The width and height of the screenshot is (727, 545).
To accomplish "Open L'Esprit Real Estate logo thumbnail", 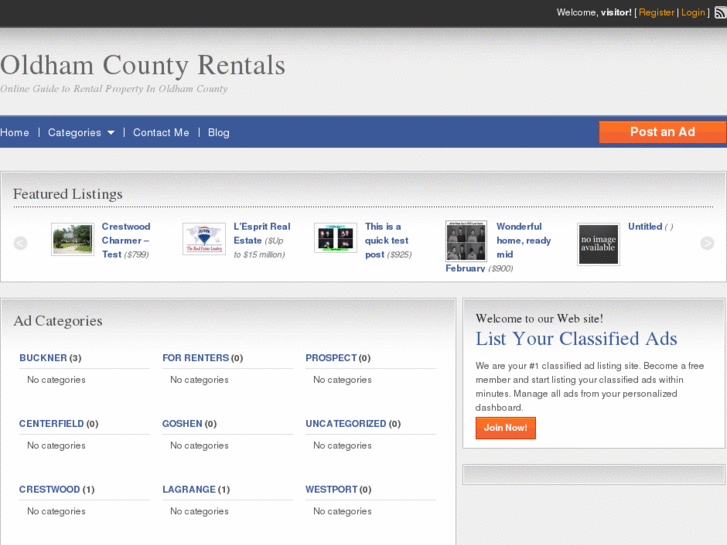I will tap(204, 239).
